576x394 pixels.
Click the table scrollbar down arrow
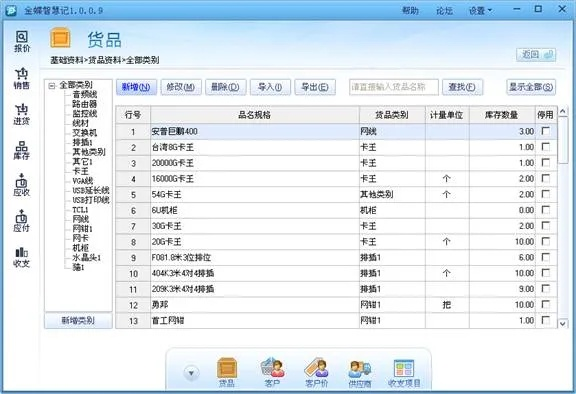(x=562, y=323)
